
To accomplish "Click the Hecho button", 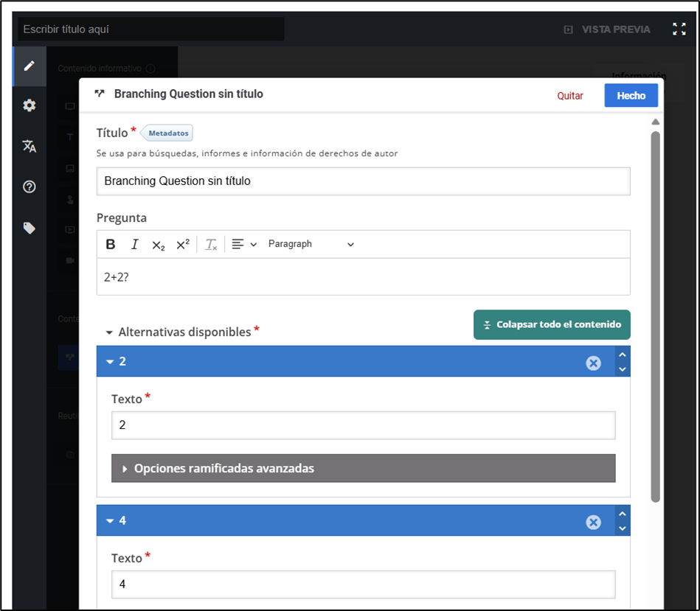I will pos(631,96).
